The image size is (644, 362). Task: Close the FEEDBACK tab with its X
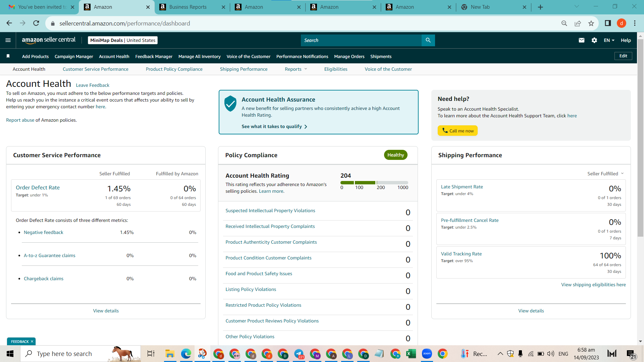(32, 342)
